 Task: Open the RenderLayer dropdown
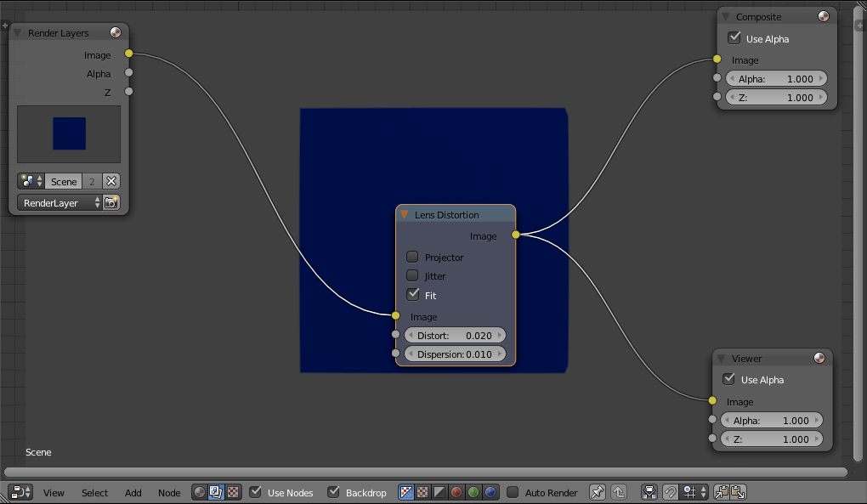(x=59, y=203)
